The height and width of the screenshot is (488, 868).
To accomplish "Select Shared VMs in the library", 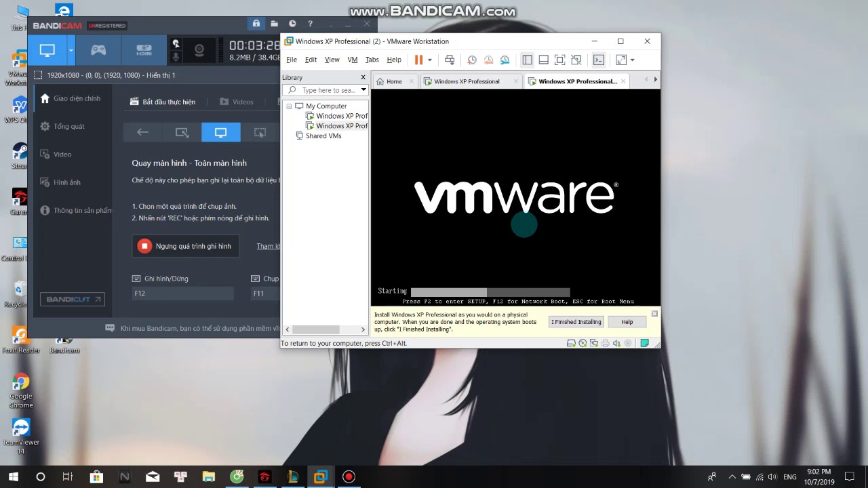I will (x=323, y=136).
